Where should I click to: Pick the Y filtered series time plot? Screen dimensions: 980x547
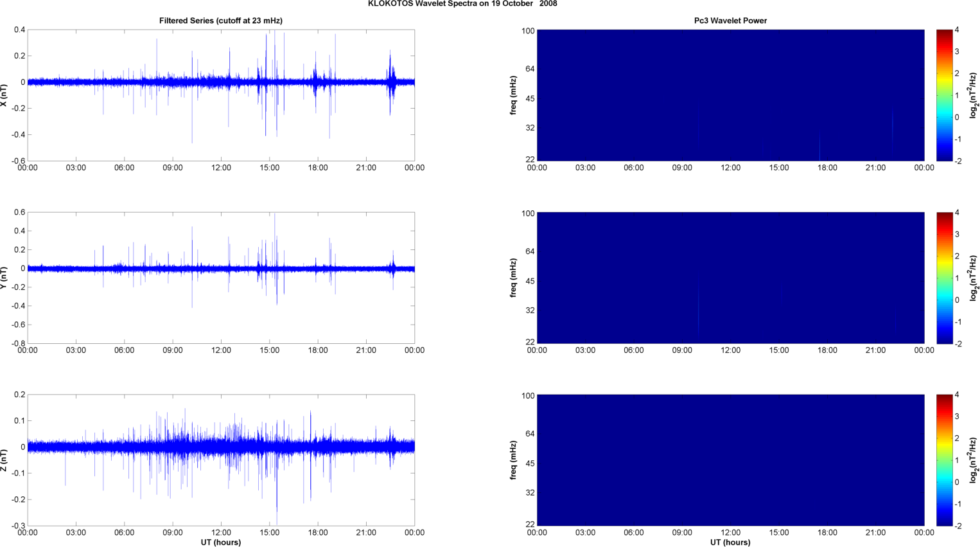tap(221, 278)
